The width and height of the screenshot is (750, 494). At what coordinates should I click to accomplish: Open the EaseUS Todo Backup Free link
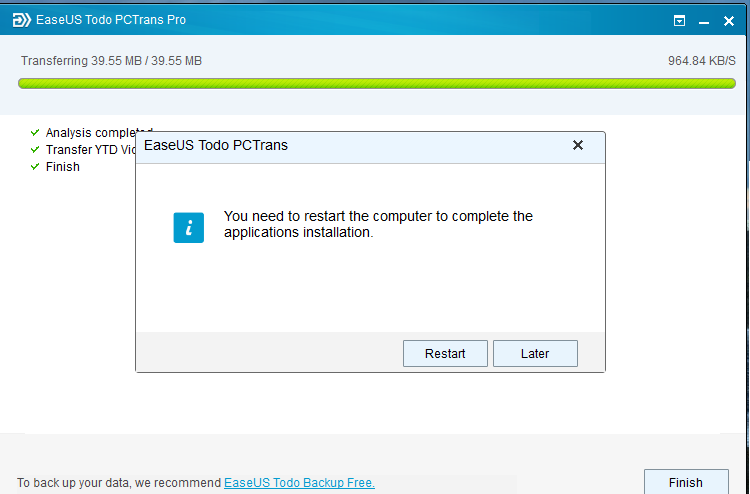pyautogui.click(x=299, y=483)
